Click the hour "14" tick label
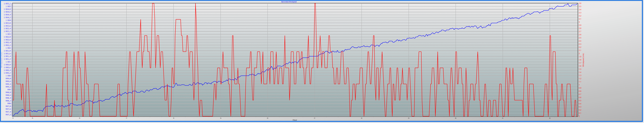The height and width of the screenshot is (123, 644). (13, 118)
